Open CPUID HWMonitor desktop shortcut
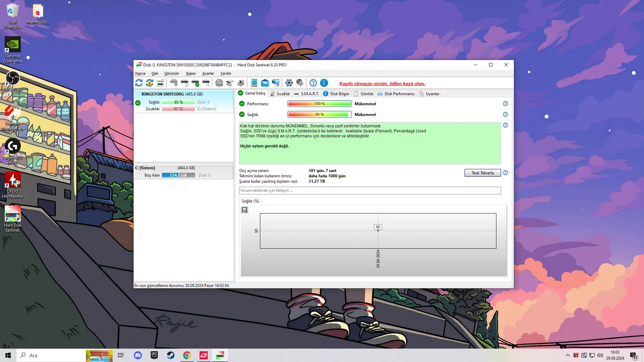This screenshot has height=362, width=644. 12,185
